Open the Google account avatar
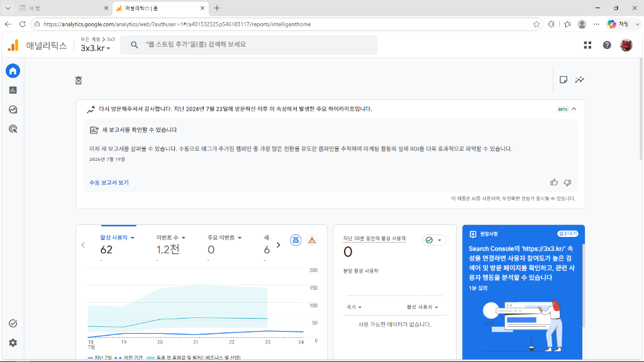The width and height of the screenshot is (644, 362). (x=626, y=45)
